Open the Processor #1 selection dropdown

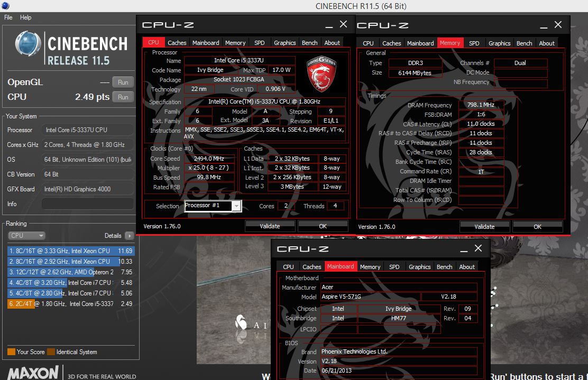pyautogui.click(x=213, y=206)
